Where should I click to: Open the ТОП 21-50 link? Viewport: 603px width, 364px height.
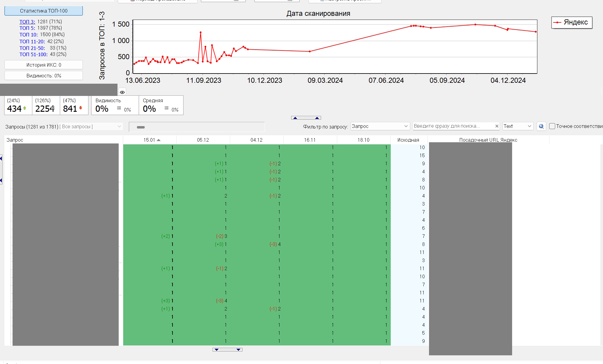(x=32, y=48)
